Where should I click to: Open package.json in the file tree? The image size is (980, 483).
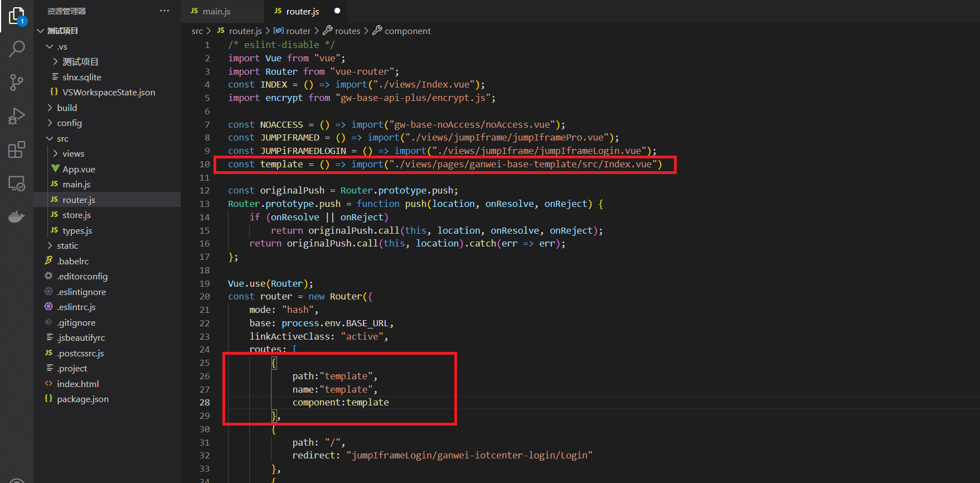point(83,399)
